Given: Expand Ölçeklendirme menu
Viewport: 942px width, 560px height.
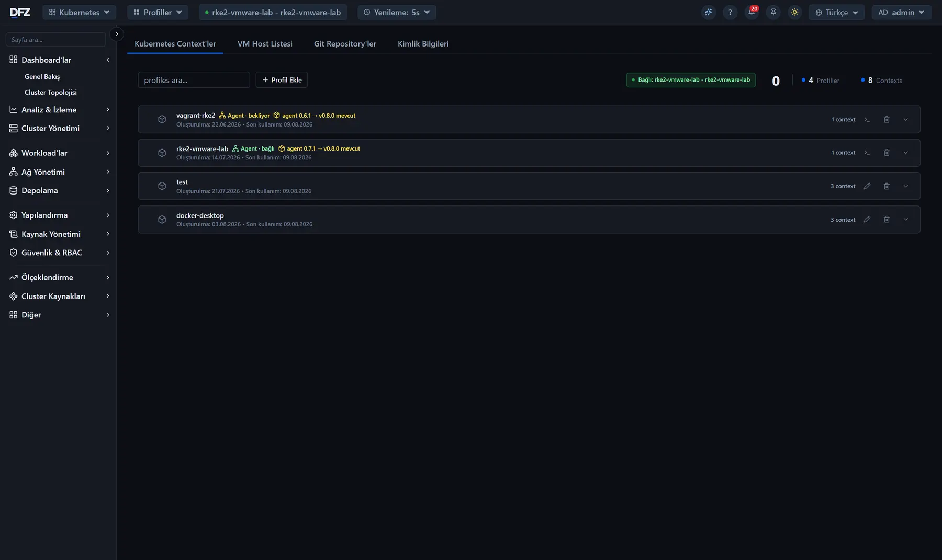Looking at the screenshot, I should pyautogui.click(x=58, y=277).
